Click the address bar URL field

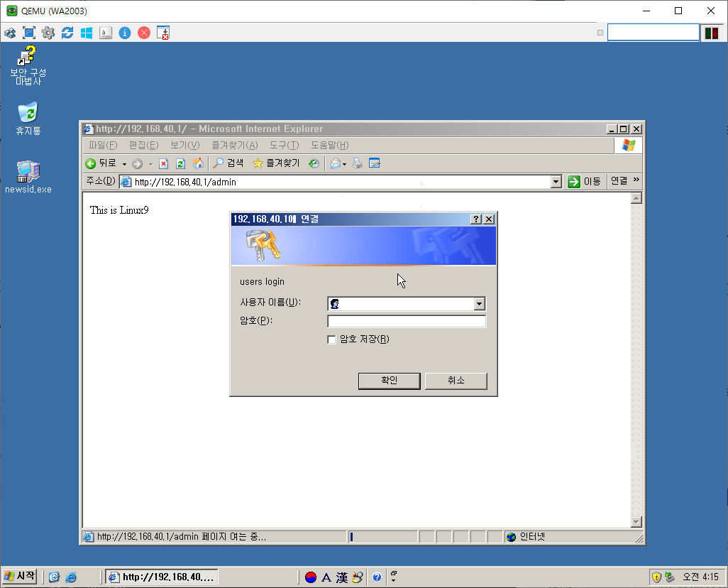[x=335, y=182]
